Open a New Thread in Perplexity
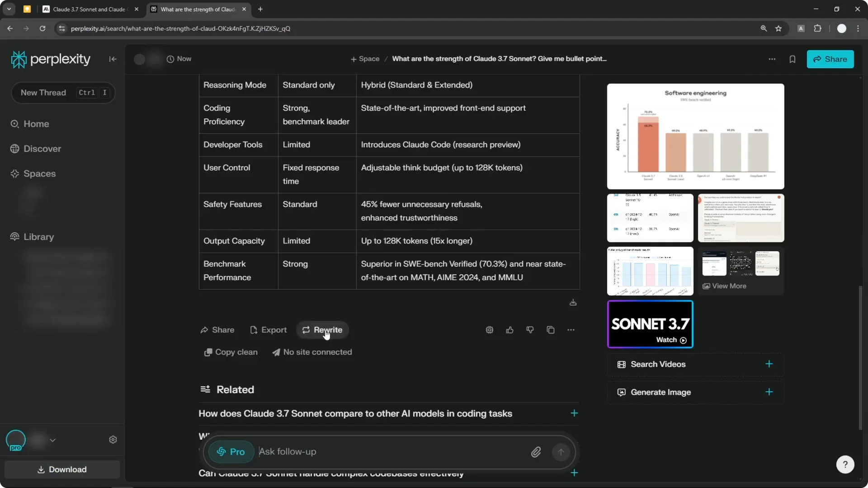868x488 pixels. (62, 93)
